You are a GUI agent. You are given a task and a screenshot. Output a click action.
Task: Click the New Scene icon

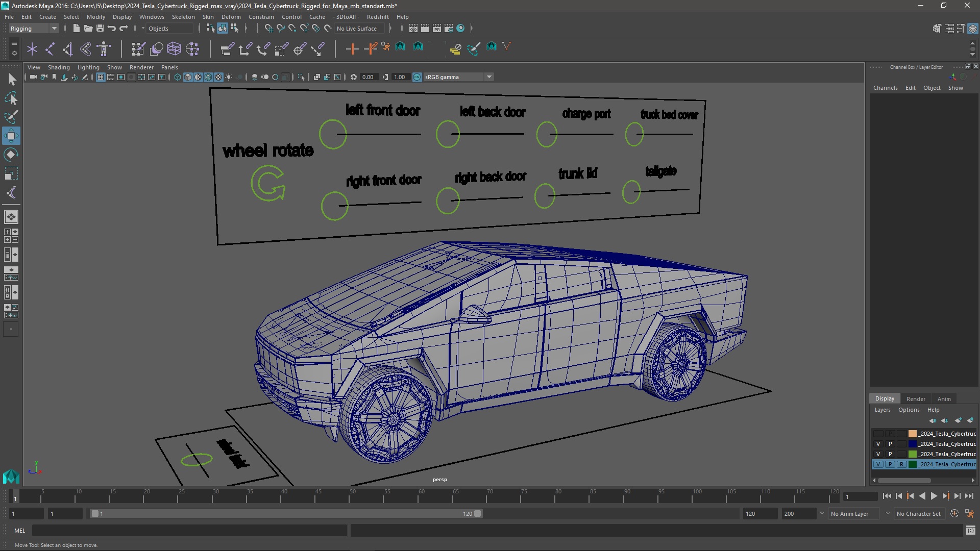tap(76, 29)
